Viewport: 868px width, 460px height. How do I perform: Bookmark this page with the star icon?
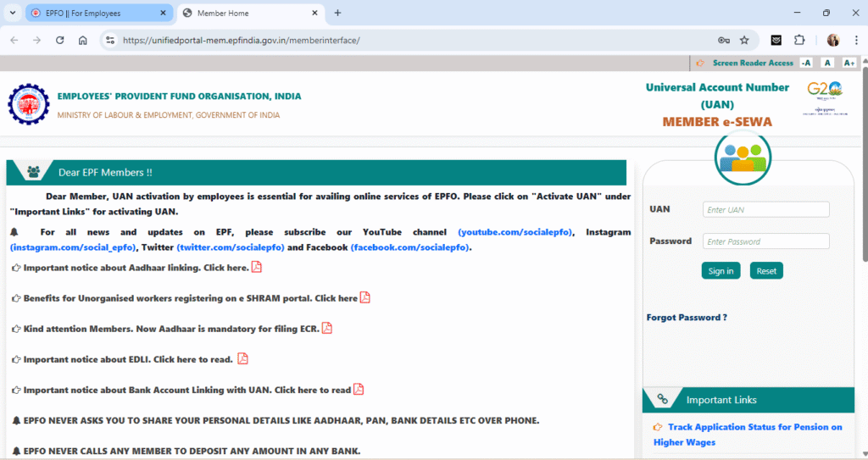click(744, 40)
